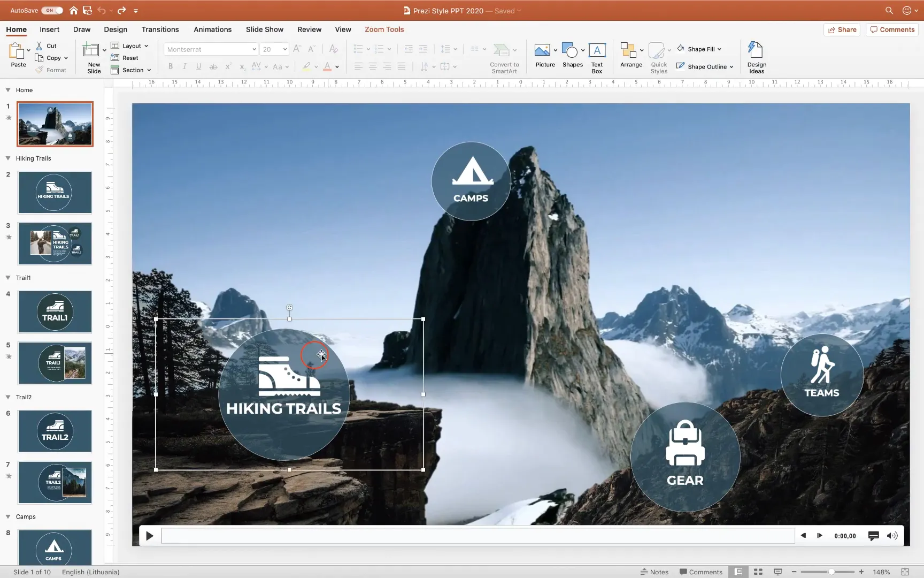Toggle Underline formatting
924x578 pixels.
[198, 66]
